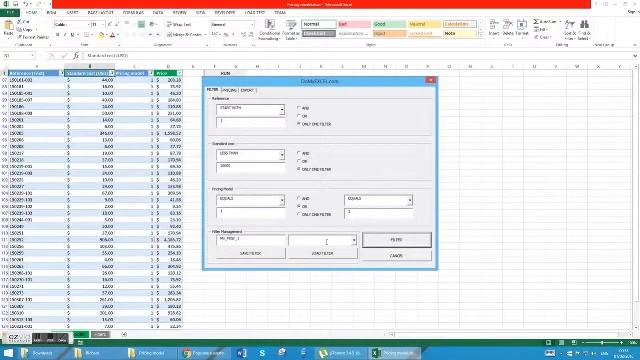Open Sort & Filter in Editing group
Viewport: 640px width, 360px height.
point(570,29)
